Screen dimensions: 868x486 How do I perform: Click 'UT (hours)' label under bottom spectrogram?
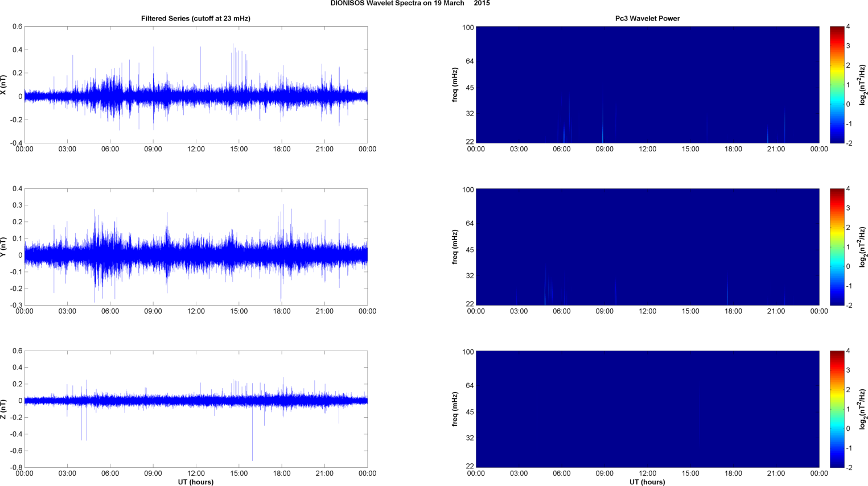click(647, 482)
